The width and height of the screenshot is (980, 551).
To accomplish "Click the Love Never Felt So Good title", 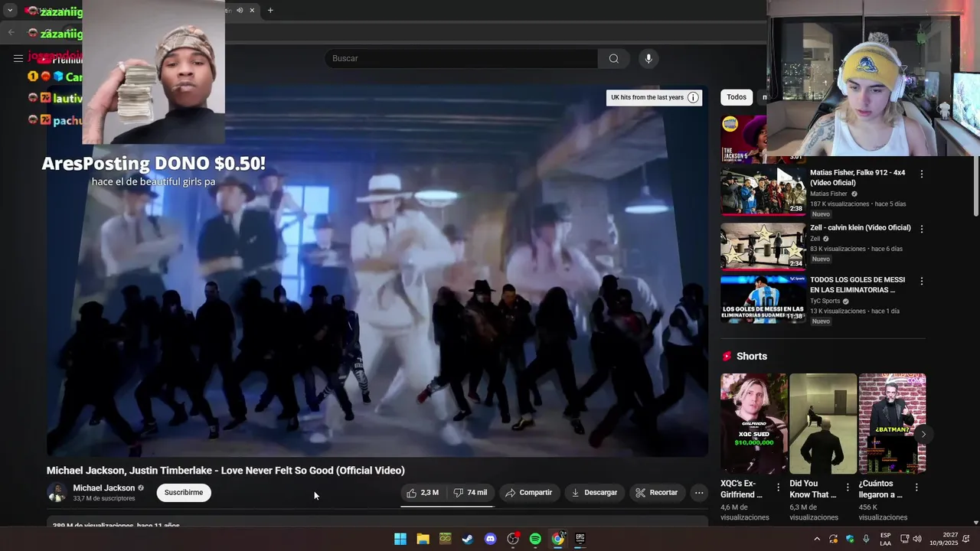I will pyautogui.click(x=226, y=471).
